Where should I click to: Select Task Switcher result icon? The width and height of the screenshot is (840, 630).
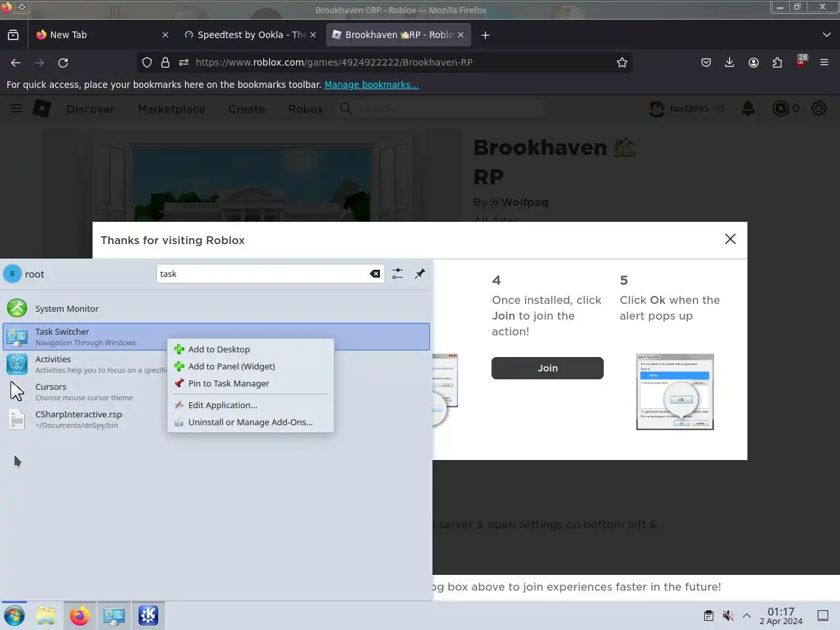pos(17,337)
